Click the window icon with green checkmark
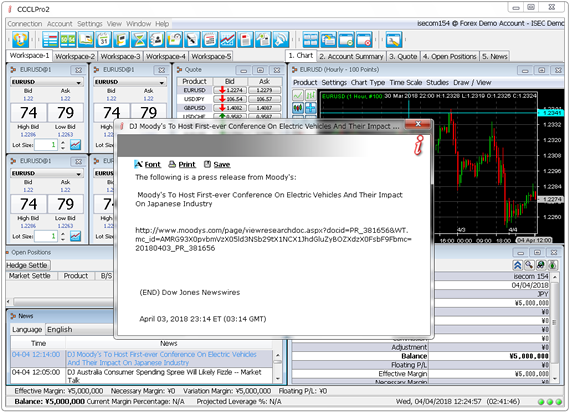 point(346,40)
